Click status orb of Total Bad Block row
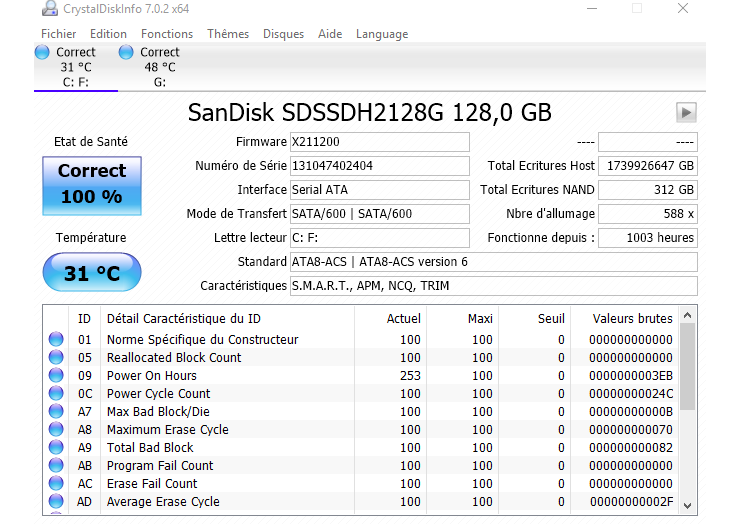740x524 pixels. point(56,447)
